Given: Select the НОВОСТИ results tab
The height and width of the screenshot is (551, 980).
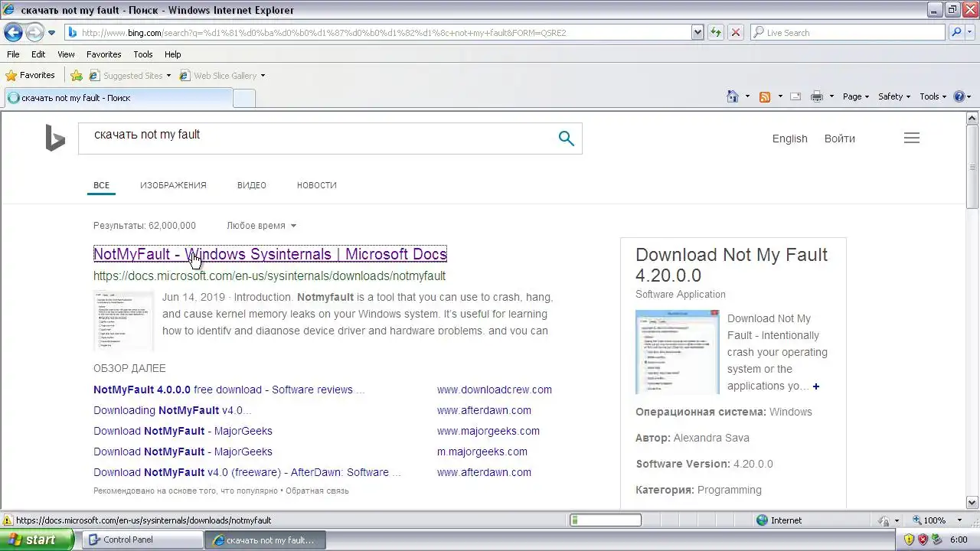Looking at the screenshot, I should pyautogui.click(x=316, y=185).
